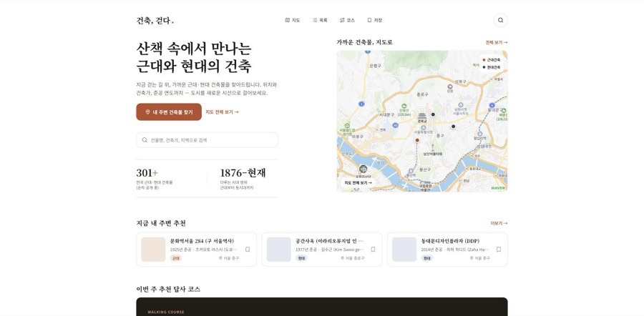Open the 공간사옥 card thumbnail
This screenshot has width=644, height=316.
279,250
